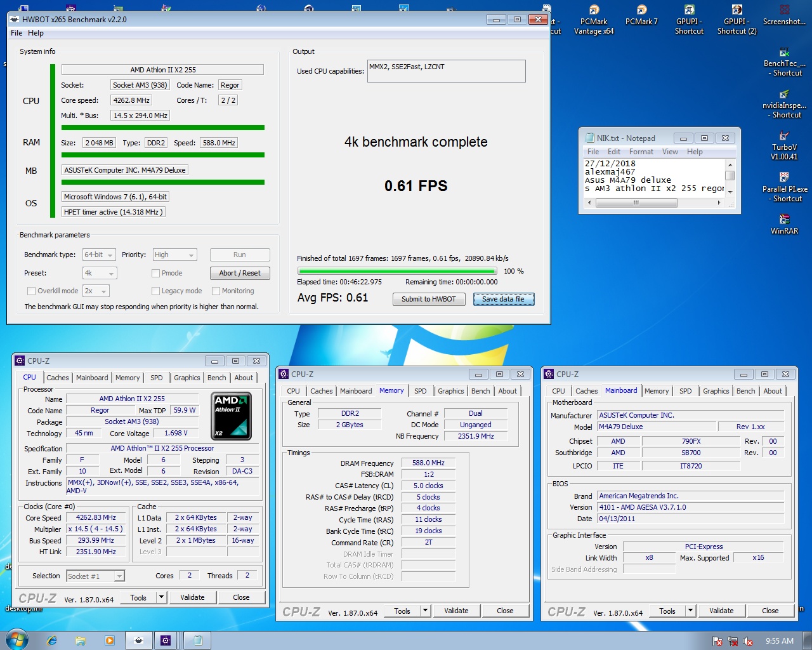Viewport: 812px width, 650px height.
Task: Open the View menu in Notepad
Action: coord(670,152)
